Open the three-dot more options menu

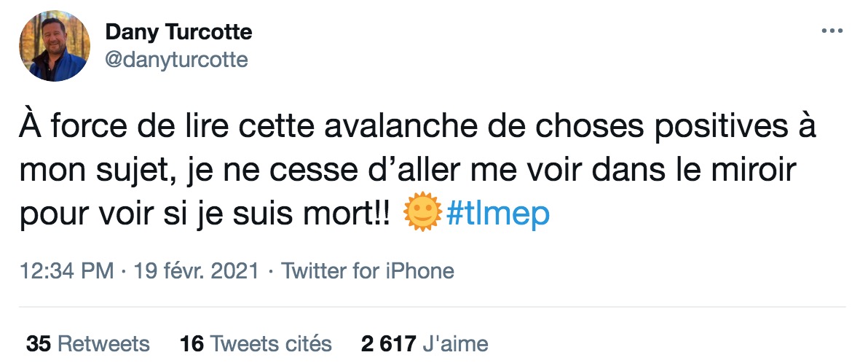click(x=832, y=31)
